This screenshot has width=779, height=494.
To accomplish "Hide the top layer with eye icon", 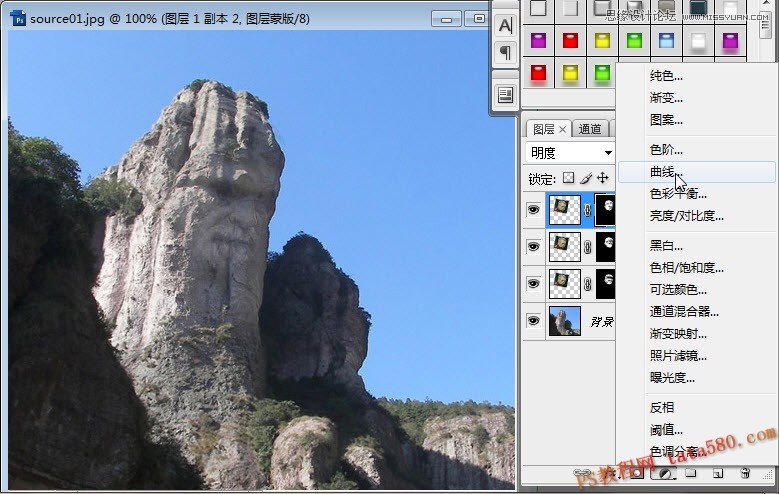I will (534, 210).
